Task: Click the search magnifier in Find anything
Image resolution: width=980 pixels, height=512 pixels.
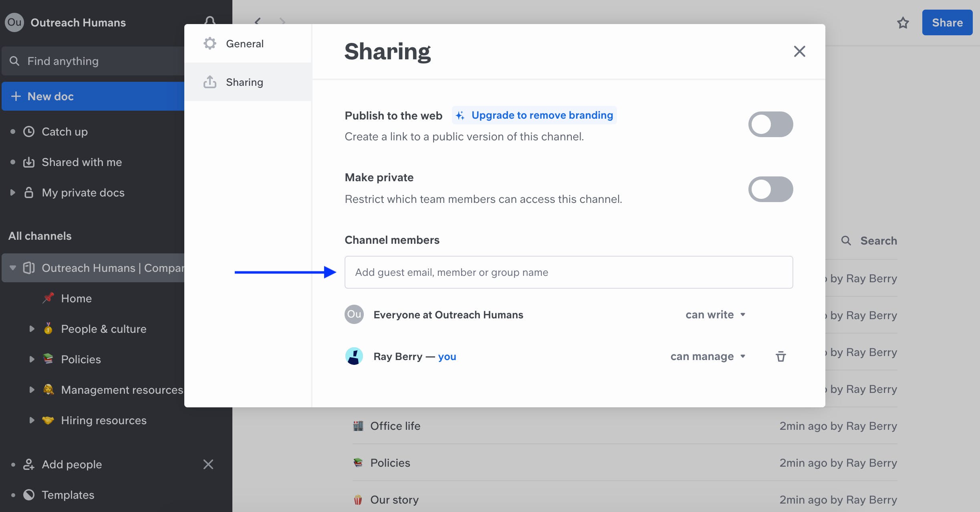Action: pyautogui.click(x=14, y=61)
